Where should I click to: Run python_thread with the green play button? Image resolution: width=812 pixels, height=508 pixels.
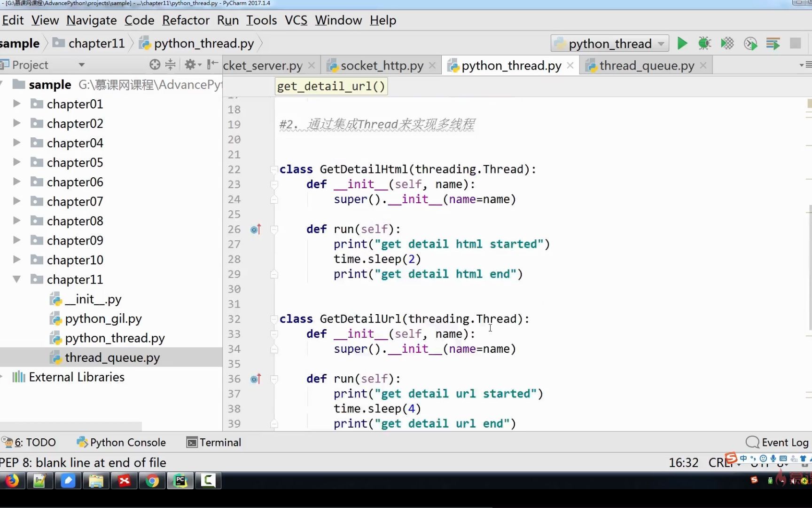click(682, 44)
